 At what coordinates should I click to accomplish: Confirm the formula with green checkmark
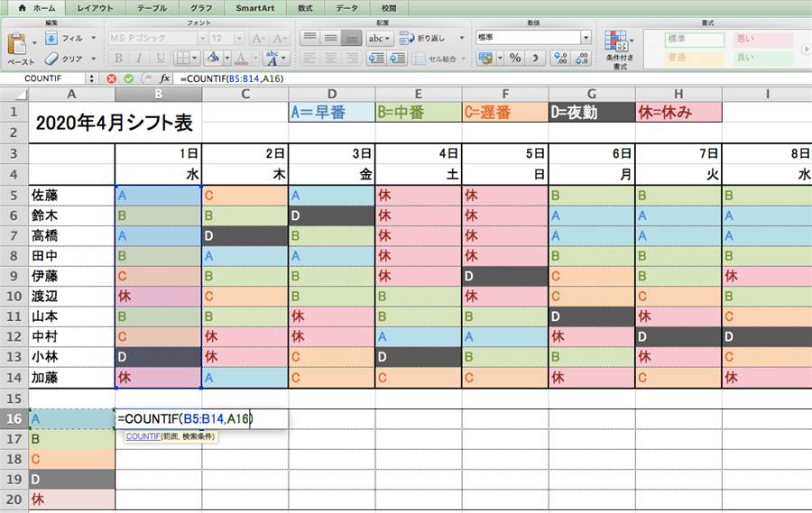click(128, 78)
